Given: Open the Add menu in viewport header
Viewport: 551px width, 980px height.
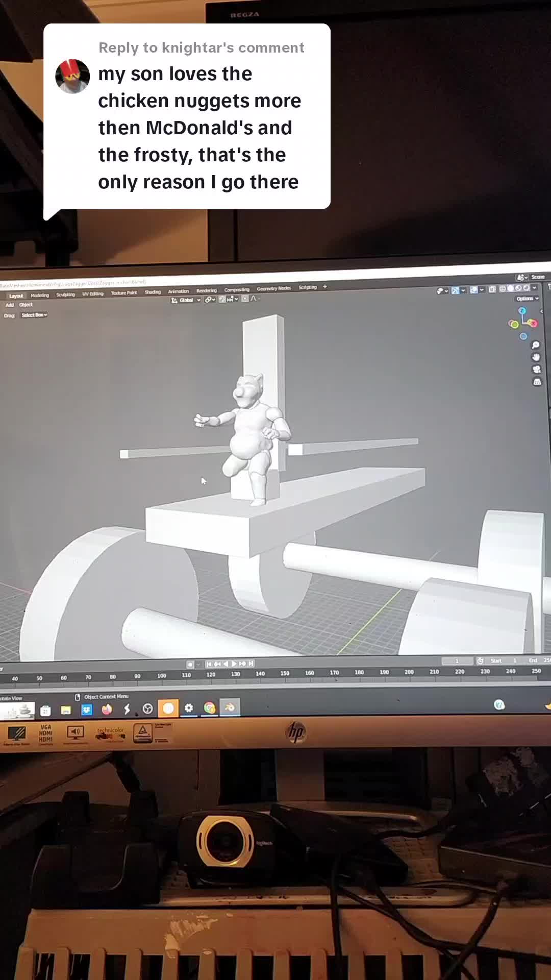Looking at the screenshot, I should pyautogui.click(x=10, y=305).
